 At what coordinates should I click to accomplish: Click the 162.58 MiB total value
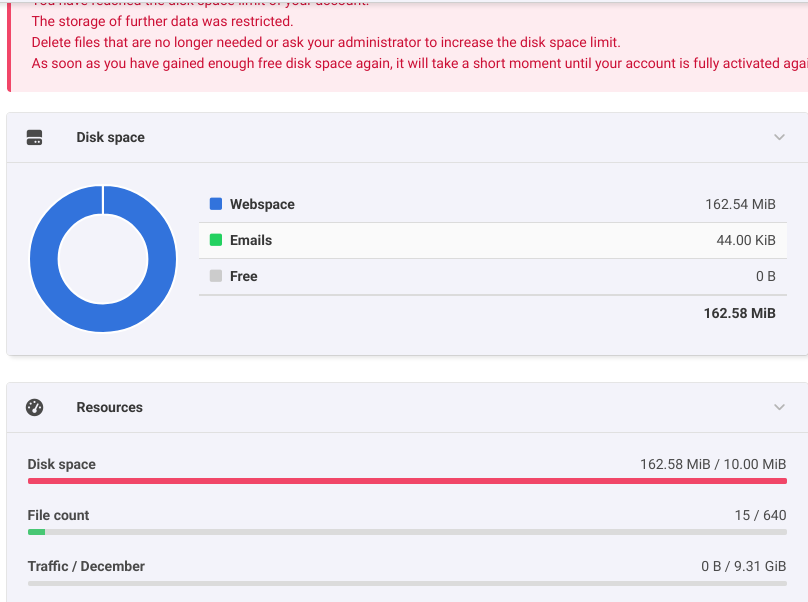pos(739,313)
